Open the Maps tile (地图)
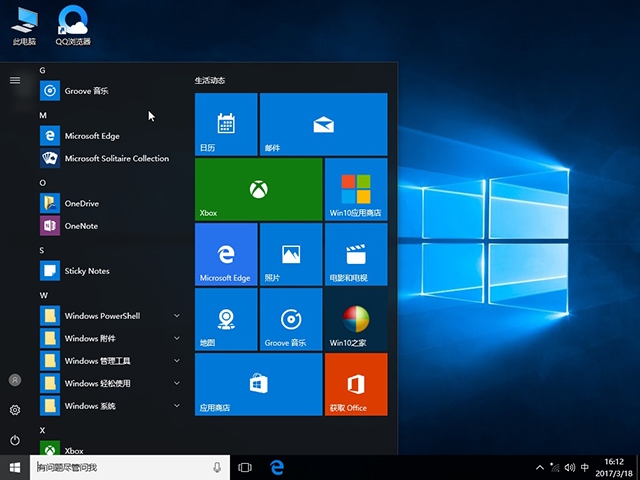 tap(226, 319)
